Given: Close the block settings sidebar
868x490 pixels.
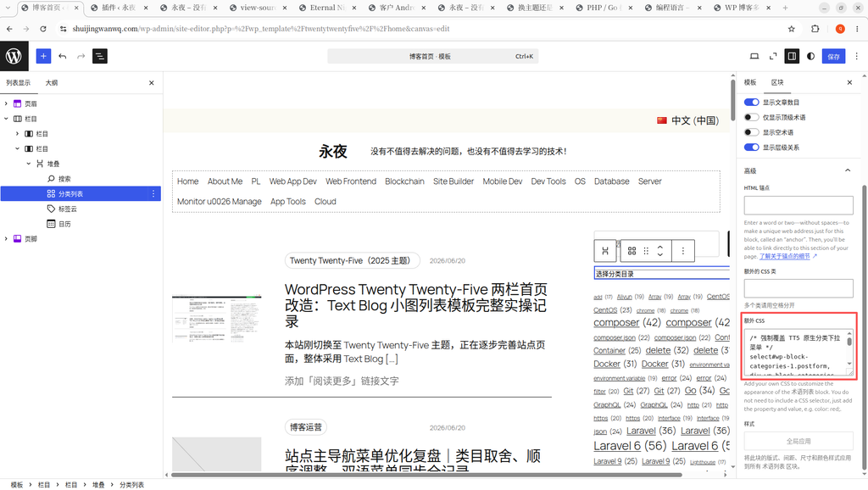Looking at the screenshot, I should tap(849, 82).
